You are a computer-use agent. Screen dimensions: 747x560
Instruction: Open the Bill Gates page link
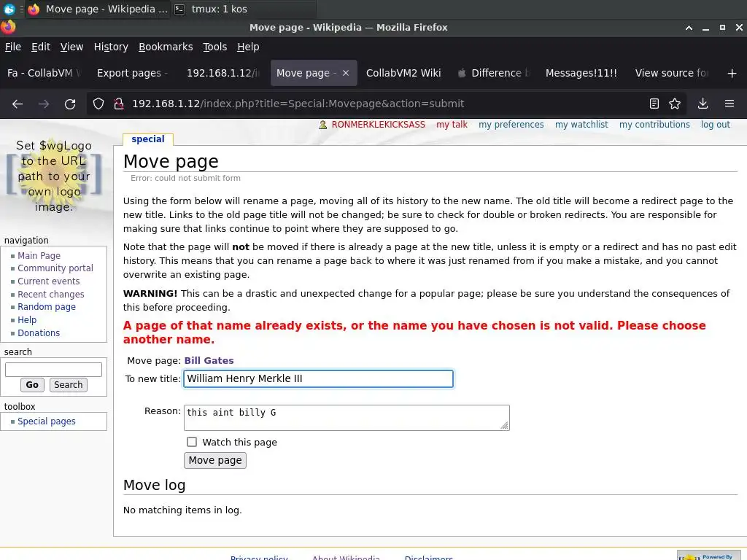tap(209, 360)
